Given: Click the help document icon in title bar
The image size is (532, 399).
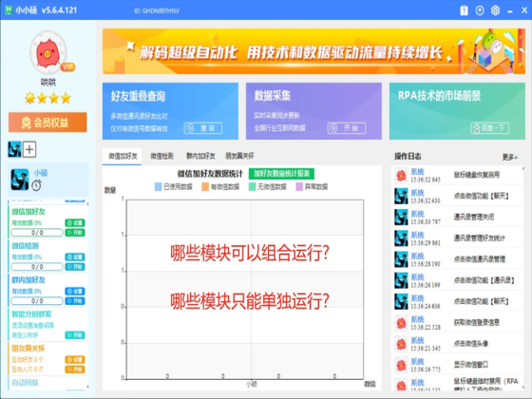Looking at the screenshot, I should 464,10.
